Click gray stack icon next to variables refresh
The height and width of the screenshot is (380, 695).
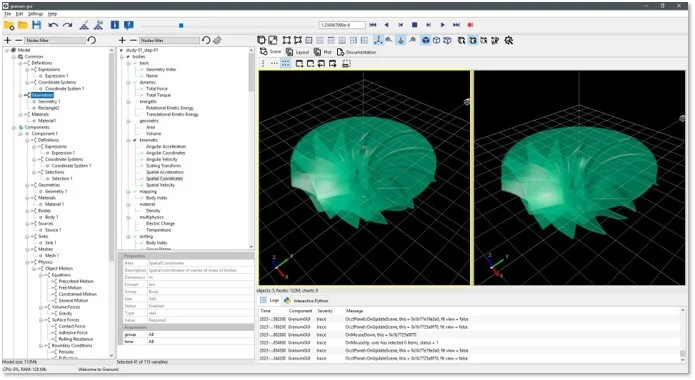(217, 40)
